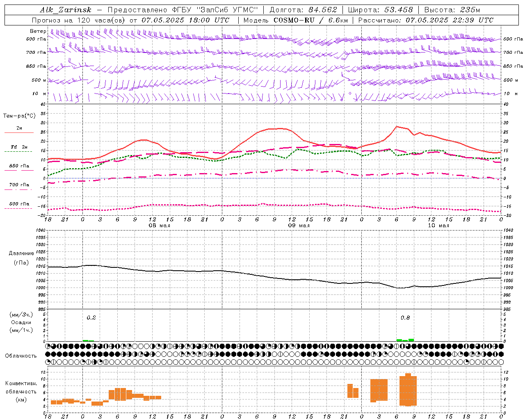
Task: Click the Td 2м dew point legend entry
Action: (x=19, y=146)
